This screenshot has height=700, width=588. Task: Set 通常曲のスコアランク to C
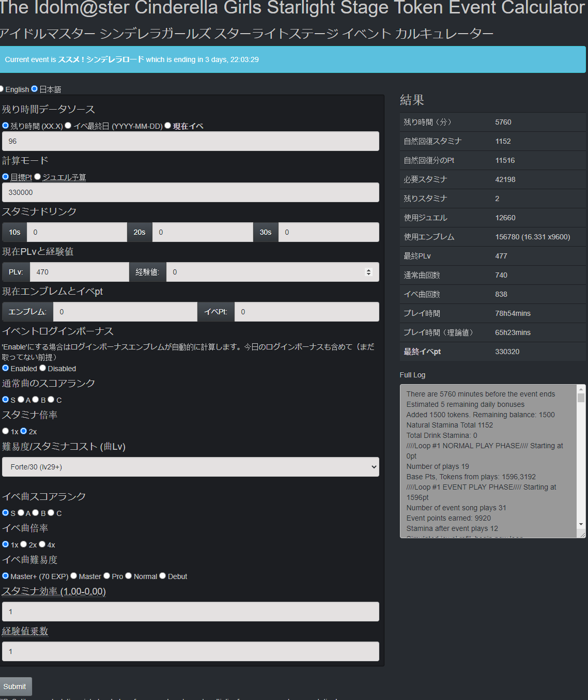(51, 400)
